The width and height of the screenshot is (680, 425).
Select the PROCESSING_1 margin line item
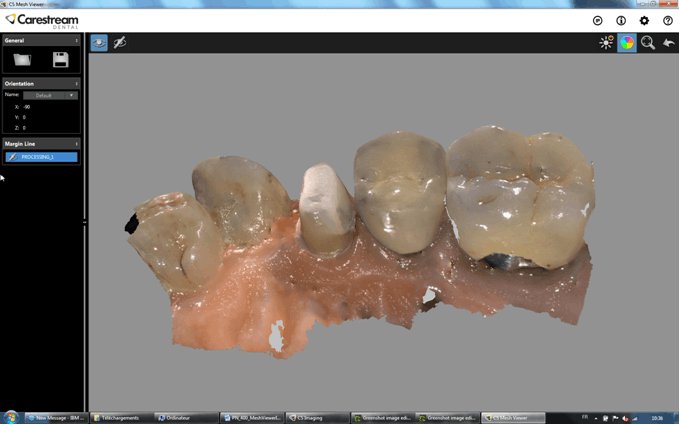coord(42,157)
